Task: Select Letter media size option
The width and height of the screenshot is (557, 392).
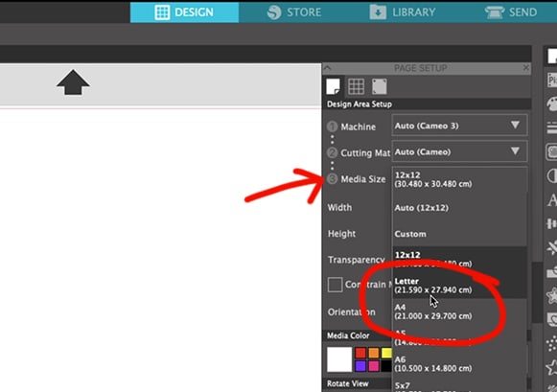Action: click(459, 286)
